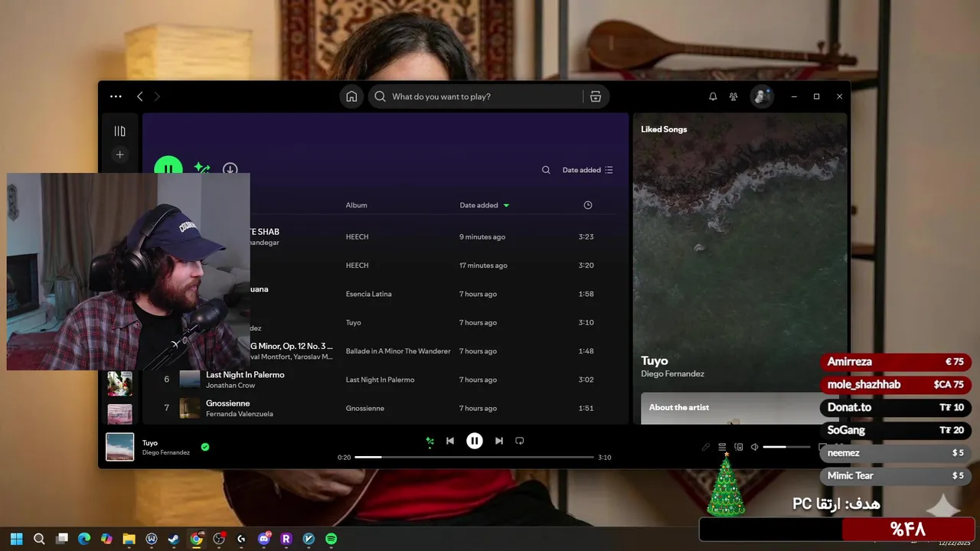The width and height of the screenshot is (980, 551).
Task: Open Windows taskbar search
Action: pos(39,539)
